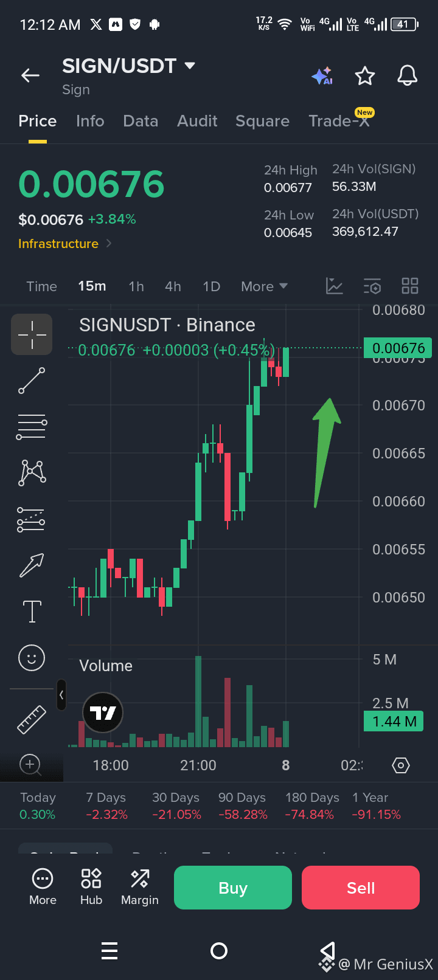Open the Hub shortcut
This screenshot has height=980, width=438.
91,888
